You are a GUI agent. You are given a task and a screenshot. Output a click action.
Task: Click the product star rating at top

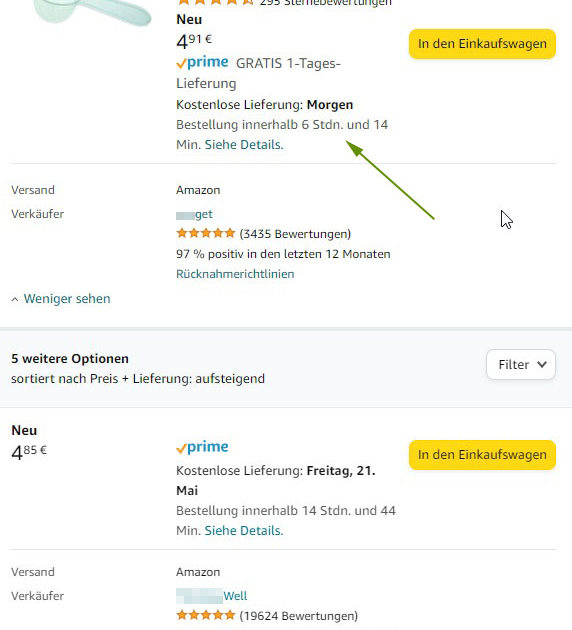[x=216, y=2]
